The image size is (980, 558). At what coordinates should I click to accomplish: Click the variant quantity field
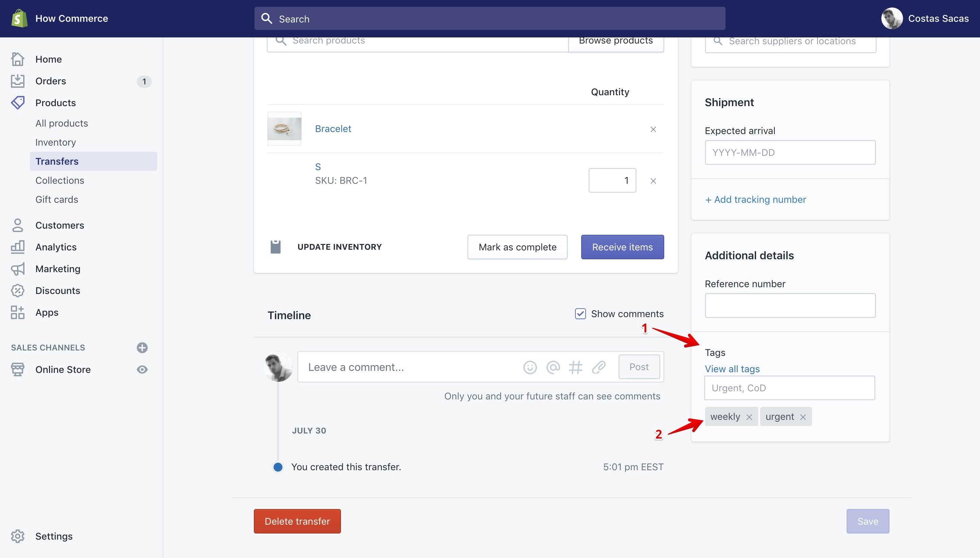pos(612,180)
